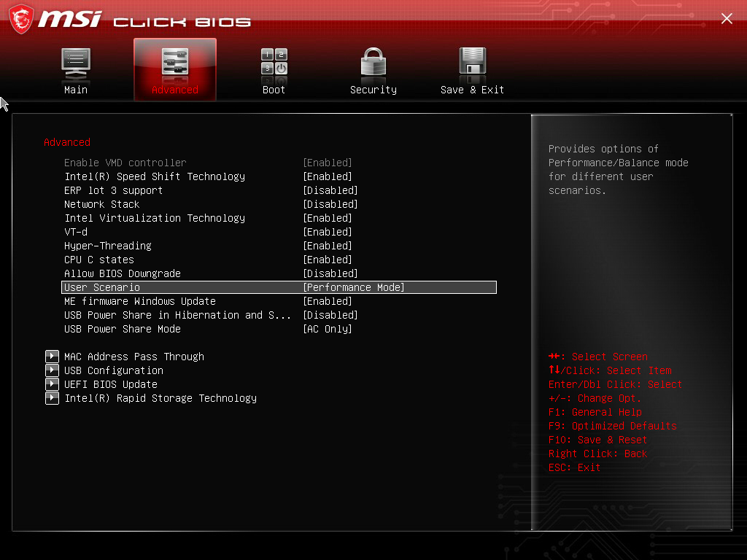Open Intel(R) Rapid Storage Technology submenu
The width and height of the screenshot is (747, 560).
(x=160, y=398)
